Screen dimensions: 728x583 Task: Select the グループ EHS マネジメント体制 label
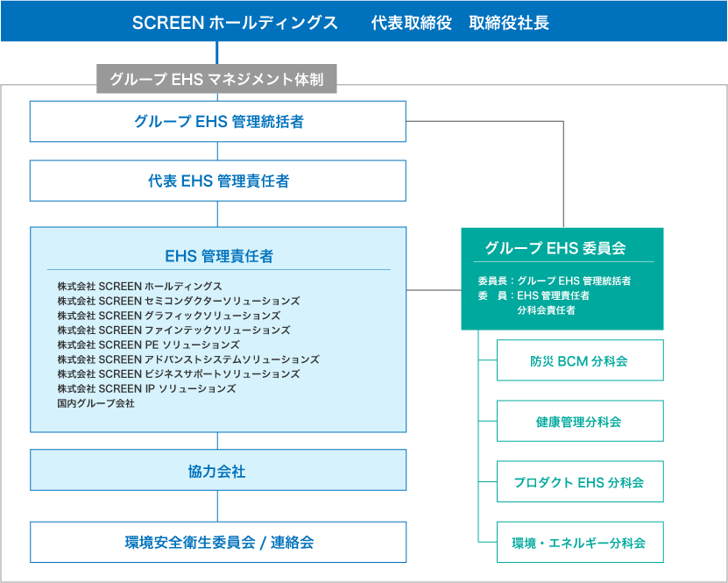point(216,79)
